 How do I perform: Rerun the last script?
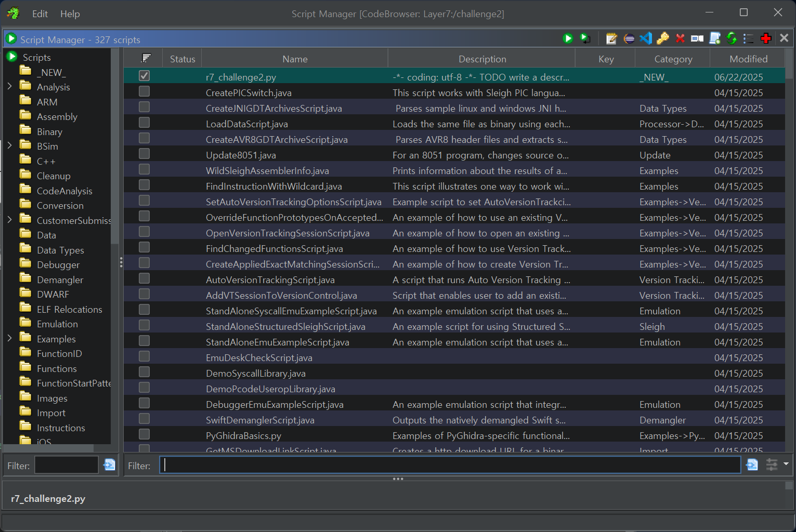(x=585, y=38)
